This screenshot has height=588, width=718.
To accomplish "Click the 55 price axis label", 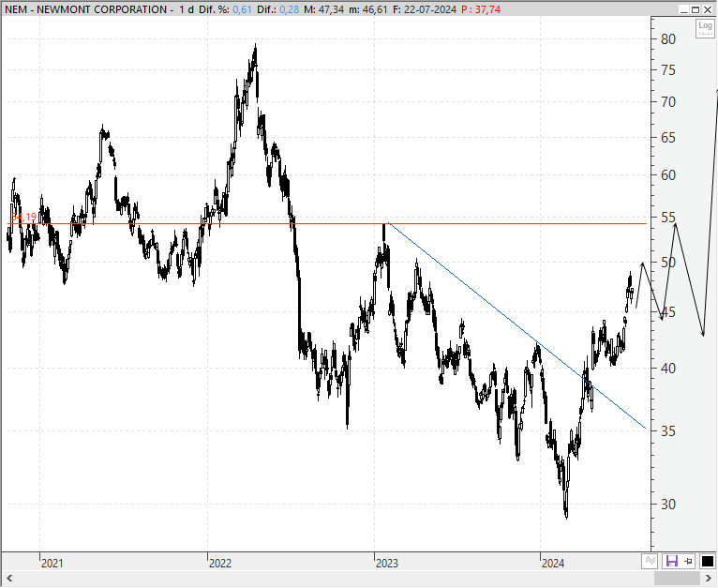I will point(668,218).
